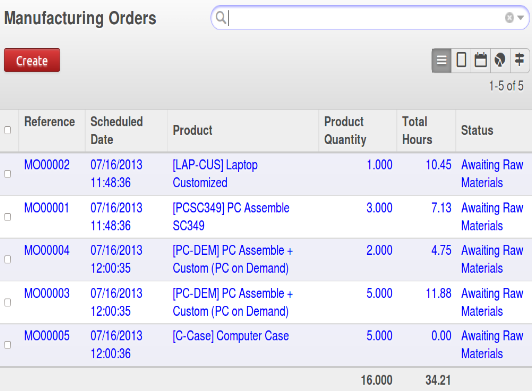Check the MO00005 row checkbox
Image resolution: width=532 pixels, height=391 pixels.
7,345
